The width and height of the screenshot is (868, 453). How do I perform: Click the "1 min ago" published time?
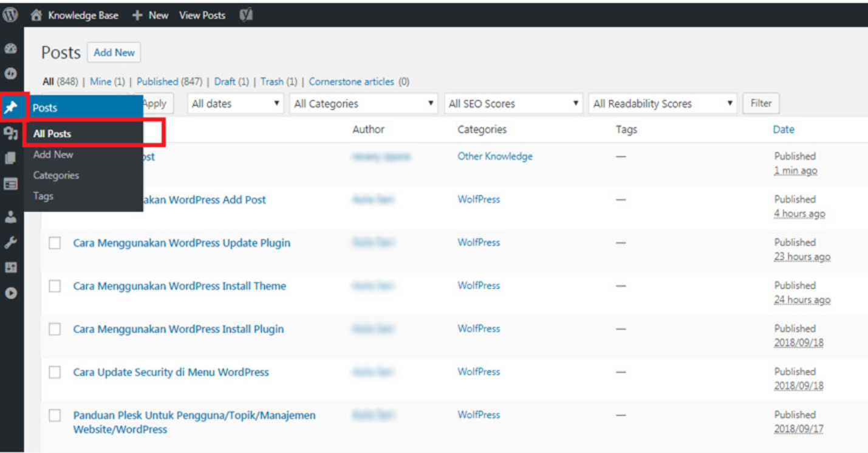[x=795, y=171]
